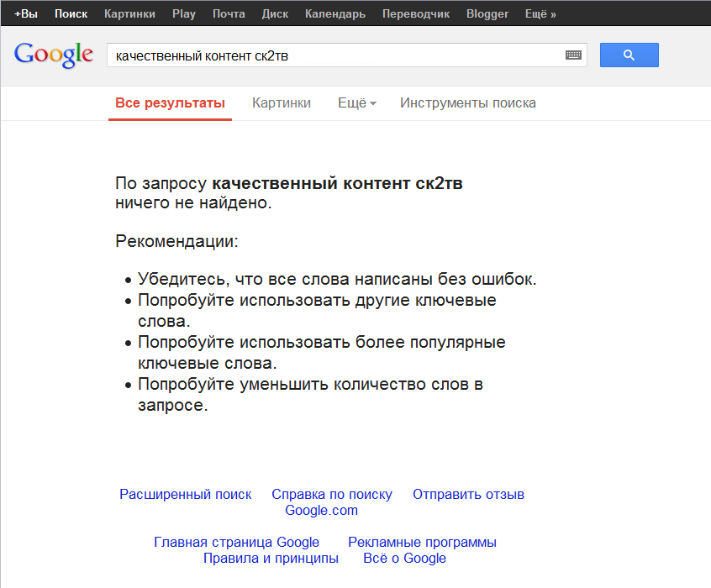Image resolution: width=711 pixels, height=588 pixels.
Task: Open Play in the top bar
Action: [x=184, y=13]
